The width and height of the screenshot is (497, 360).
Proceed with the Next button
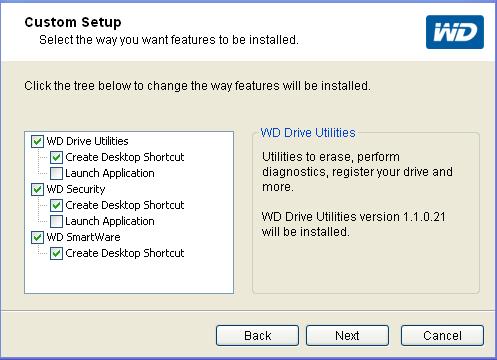347,335
